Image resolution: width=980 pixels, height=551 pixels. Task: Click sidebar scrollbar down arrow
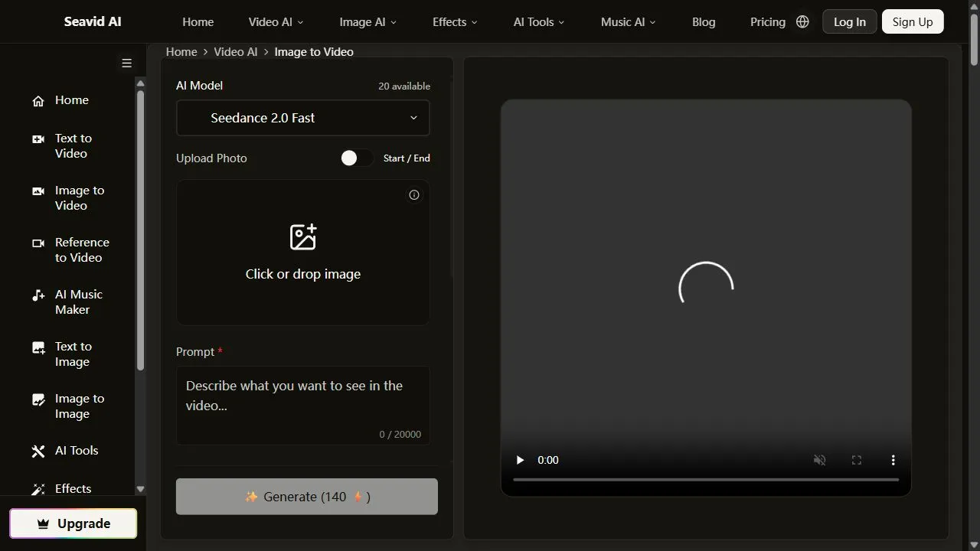[140, 489]
